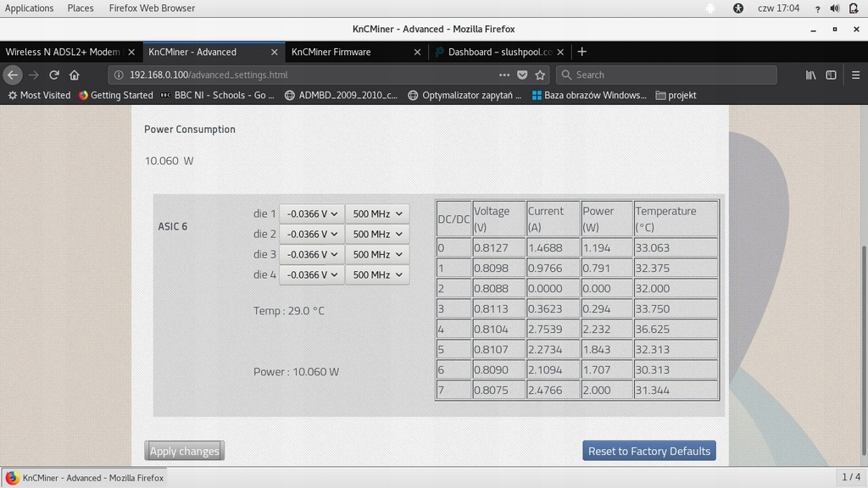Close the Dashboard slushpool tab

pos(560,52)
